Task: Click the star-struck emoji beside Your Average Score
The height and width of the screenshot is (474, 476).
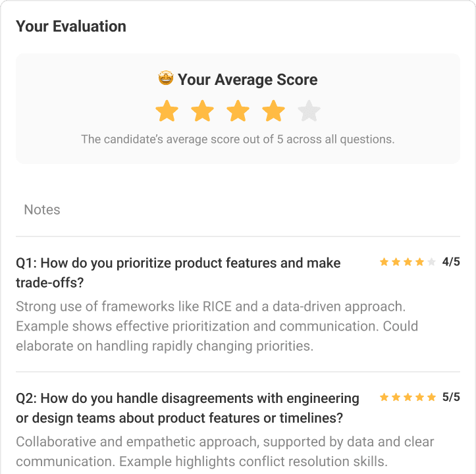Action: [166, 79]
